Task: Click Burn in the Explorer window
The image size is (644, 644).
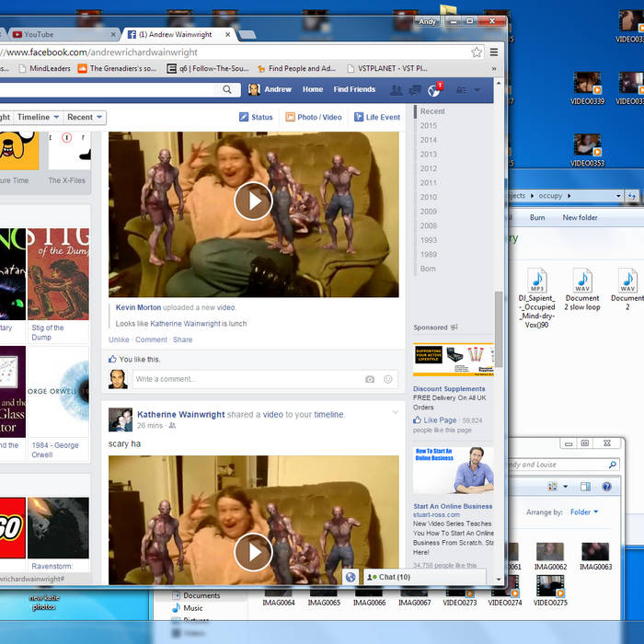Action: tap(537, 218)
